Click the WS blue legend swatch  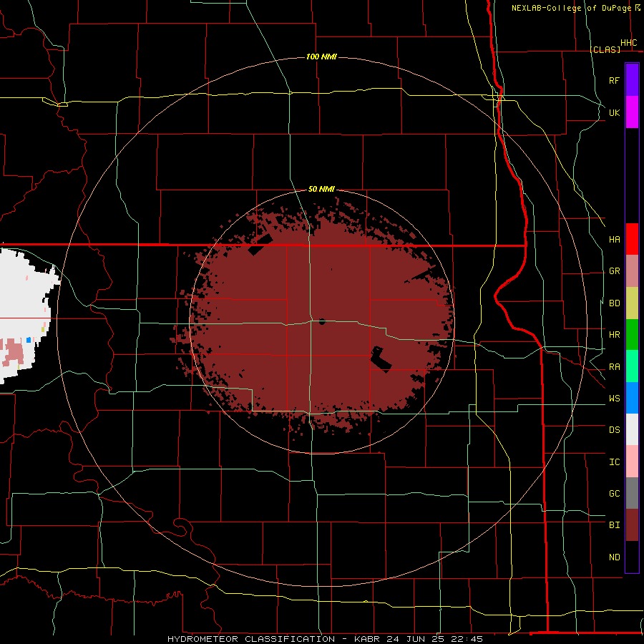tap(632, 398)
